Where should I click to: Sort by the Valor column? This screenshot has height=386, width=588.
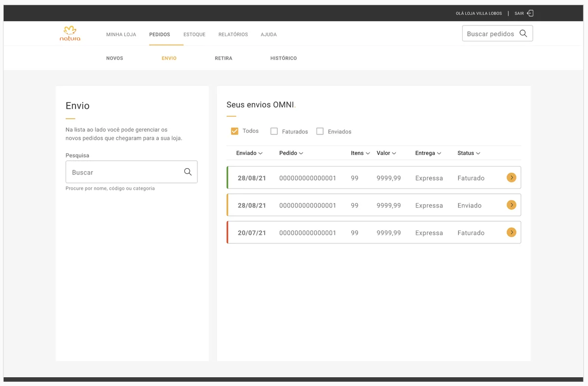coord(386,153)
